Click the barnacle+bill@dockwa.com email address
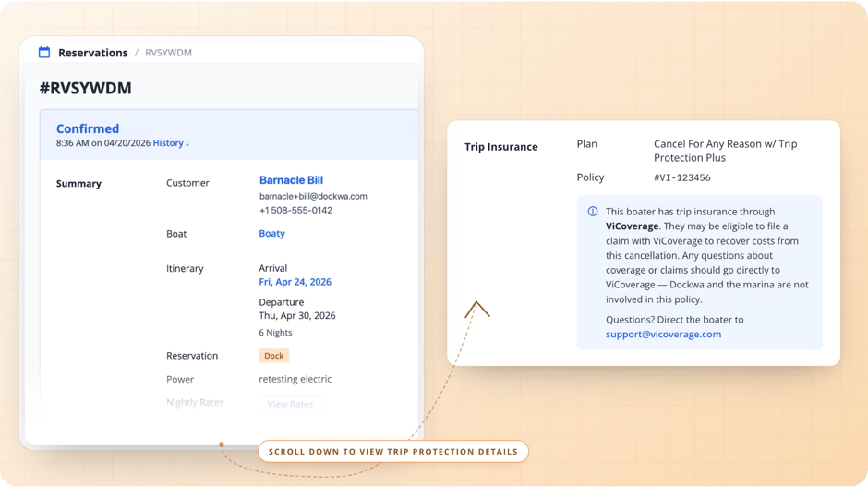Viewport: 868px width, 488px height. coord(313,196)
